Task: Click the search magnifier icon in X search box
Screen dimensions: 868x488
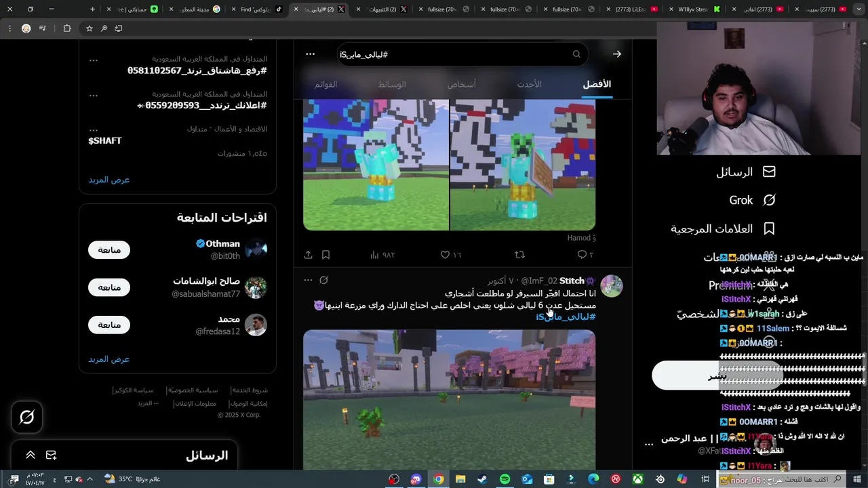Action: coord(576,54)
